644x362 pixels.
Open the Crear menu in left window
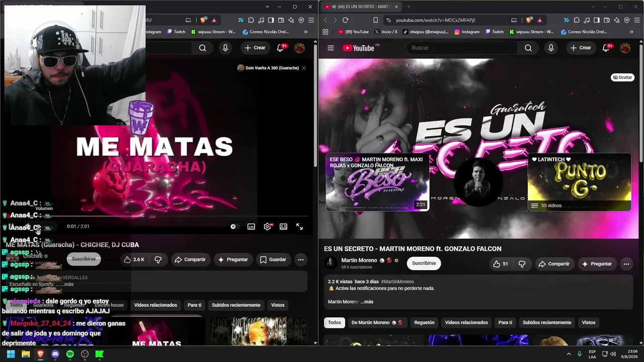click(x=255, y=48)
